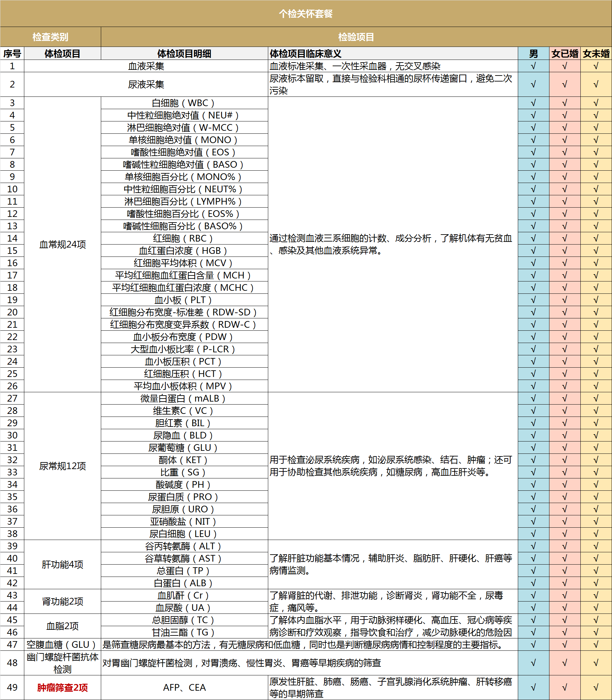Screen dimensions: 612x700
Task: Select 亚硝酸盐（NIT） cell
Action: [184, 521]
